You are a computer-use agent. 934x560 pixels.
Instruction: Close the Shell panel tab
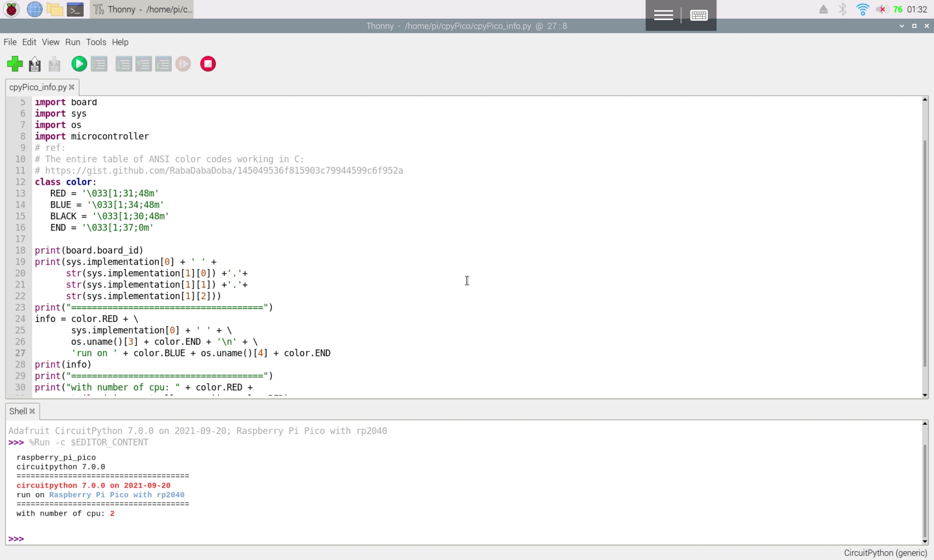click(x=32, y=411)
